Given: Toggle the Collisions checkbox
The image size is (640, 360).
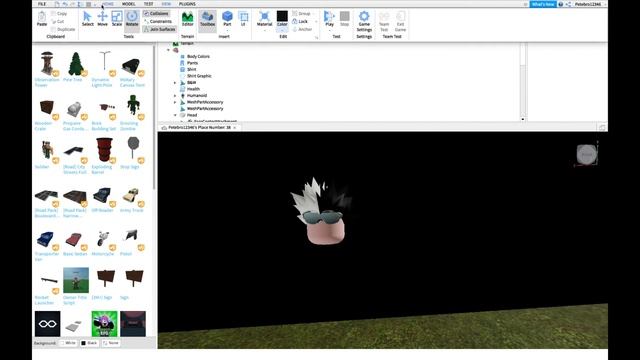Looking at the screenshot, I should point(156,13).
